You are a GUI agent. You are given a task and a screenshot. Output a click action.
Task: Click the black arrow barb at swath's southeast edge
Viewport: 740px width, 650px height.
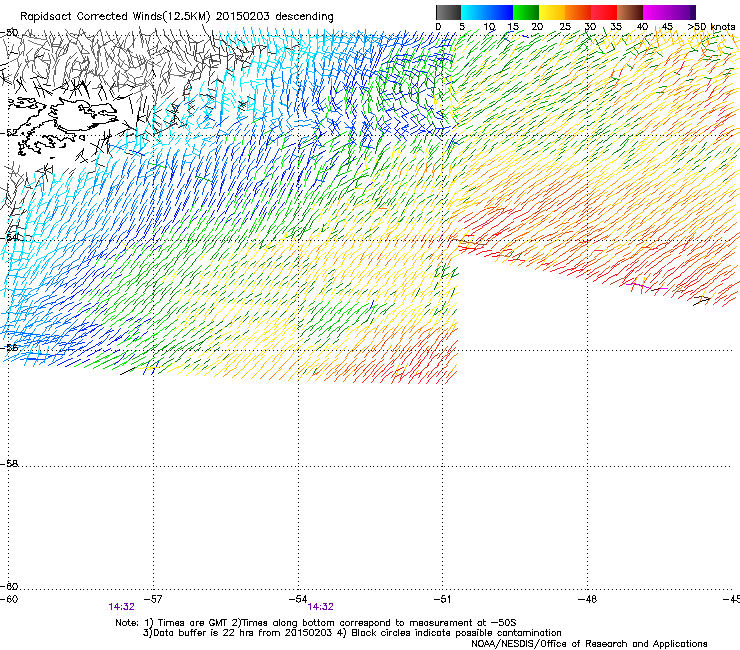point(701,301)
